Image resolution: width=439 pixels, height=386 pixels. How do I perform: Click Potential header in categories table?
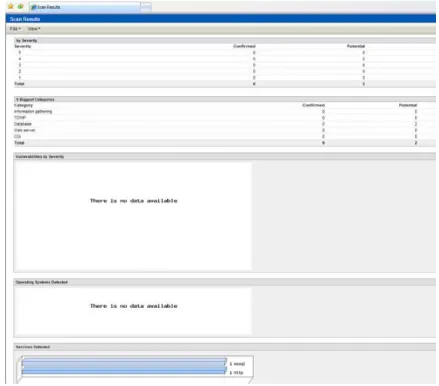coord(408,105)
